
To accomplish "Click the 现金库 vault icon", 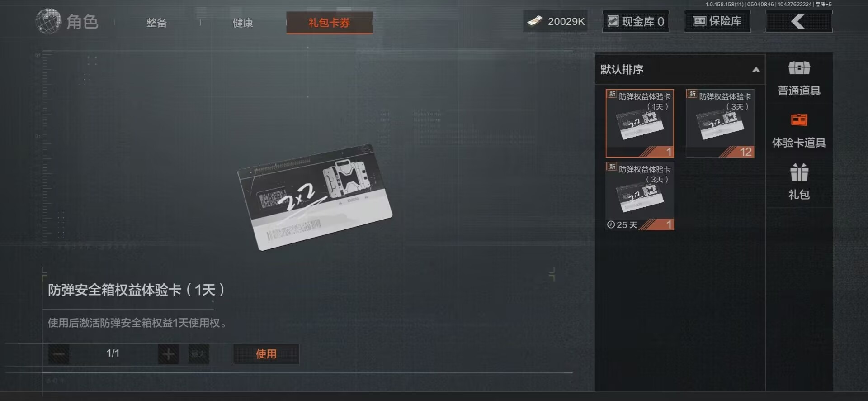I will (x=613, y=21).
